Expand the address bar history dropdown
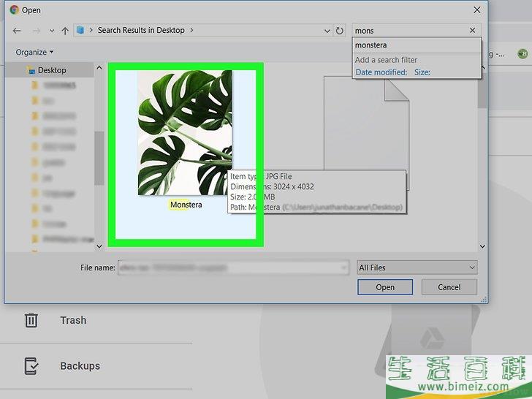The width and height of the screenshot is (532, 399). pos(327,31)
